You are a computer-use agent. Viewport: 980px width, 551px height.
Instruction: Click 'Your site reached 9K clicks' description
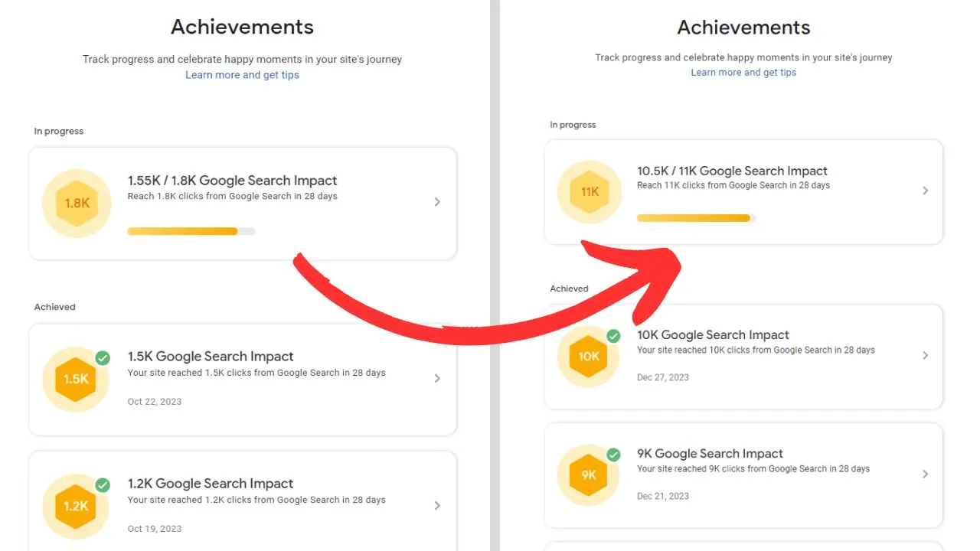click(x=753, y=469)
